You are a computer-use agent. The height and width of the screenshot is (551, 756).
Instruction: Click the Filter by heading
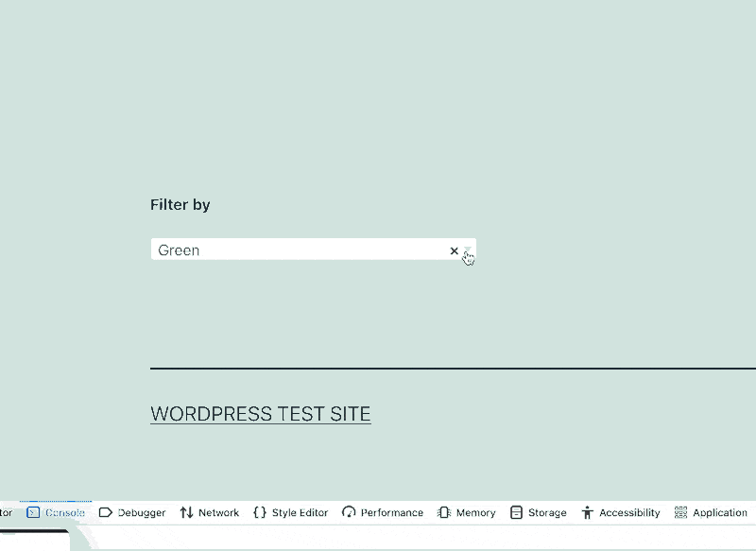[x=180, y=204]
